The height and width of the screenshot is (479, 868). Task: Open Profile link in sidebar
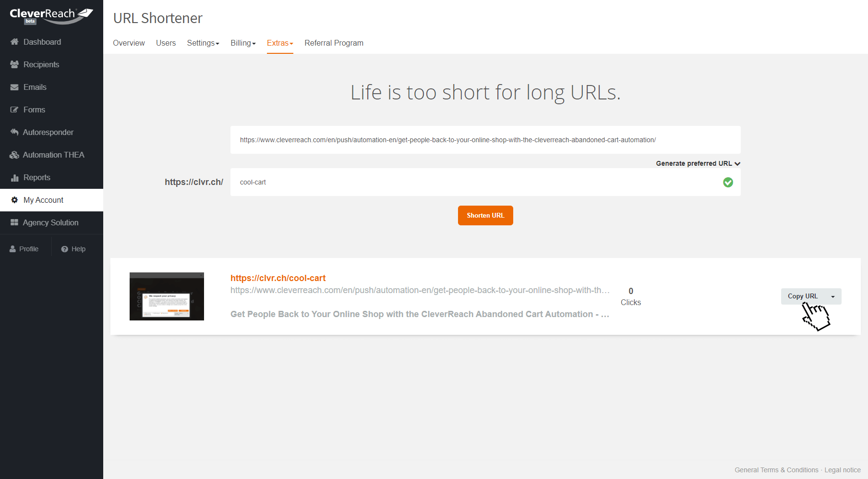[x=24, y=249]
